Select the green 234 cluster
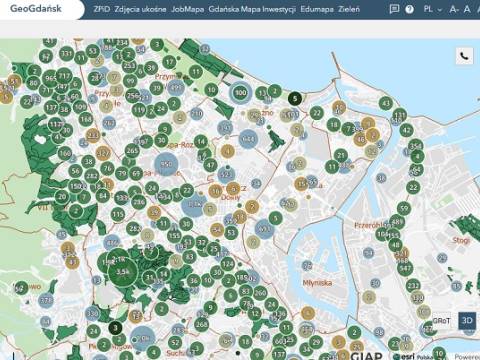Screen dimensions: 480x360 point(122,43)
